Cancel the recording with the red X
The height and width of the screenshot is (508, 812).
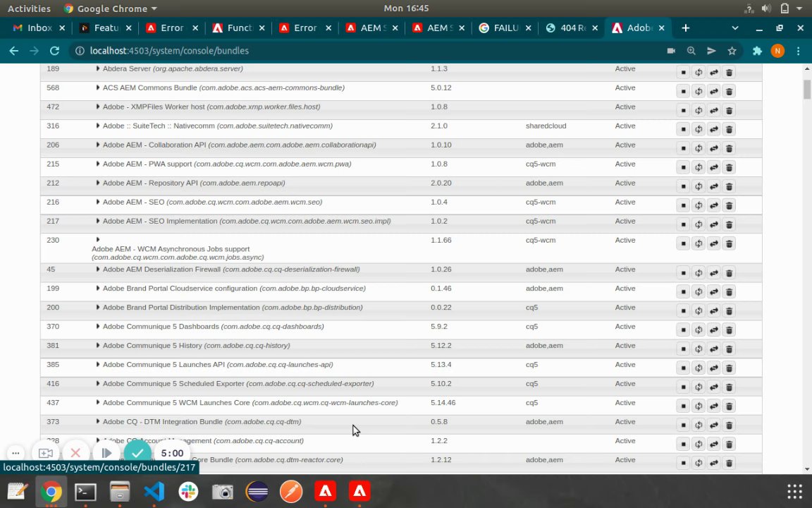(75, 453)
